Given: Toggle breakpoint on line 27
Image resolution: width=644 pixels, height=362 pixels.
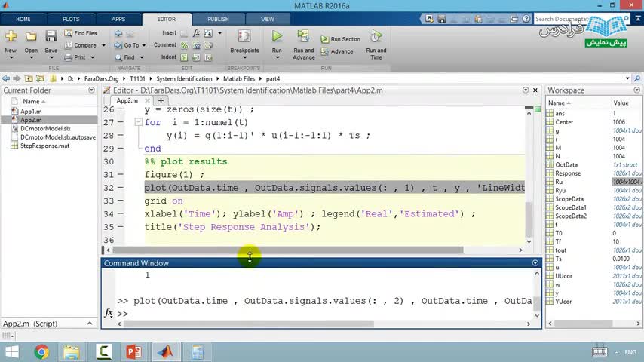Looking at the screenshot, I should point(121,122).
